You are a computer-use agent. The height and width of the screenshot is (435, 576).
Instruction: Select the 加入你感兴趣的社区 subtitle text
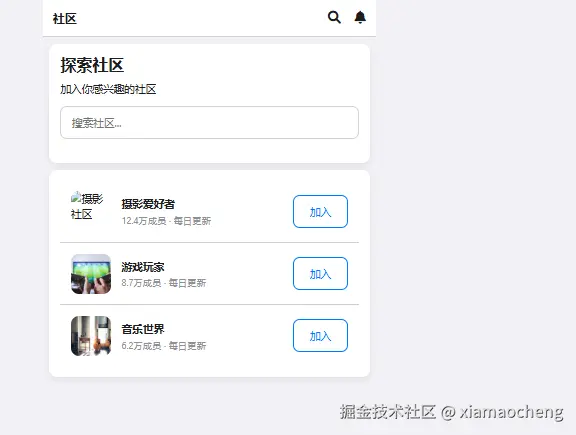pos(108,89)
